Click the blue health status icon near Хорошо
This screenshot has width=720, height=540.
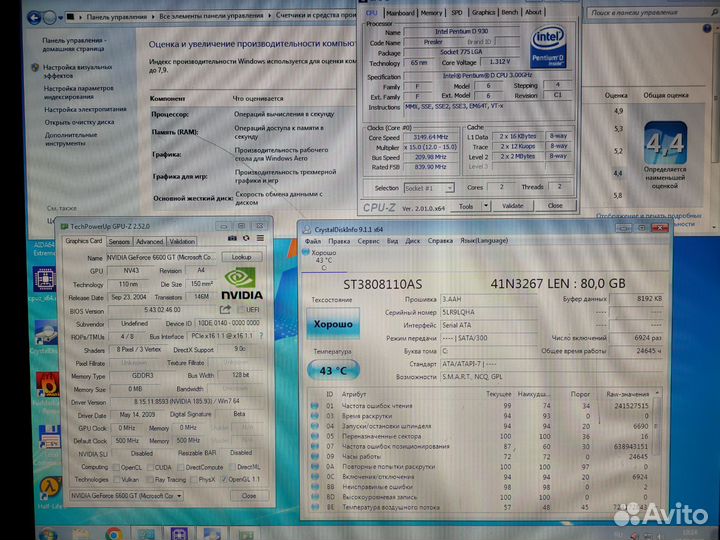coord(305,252)
